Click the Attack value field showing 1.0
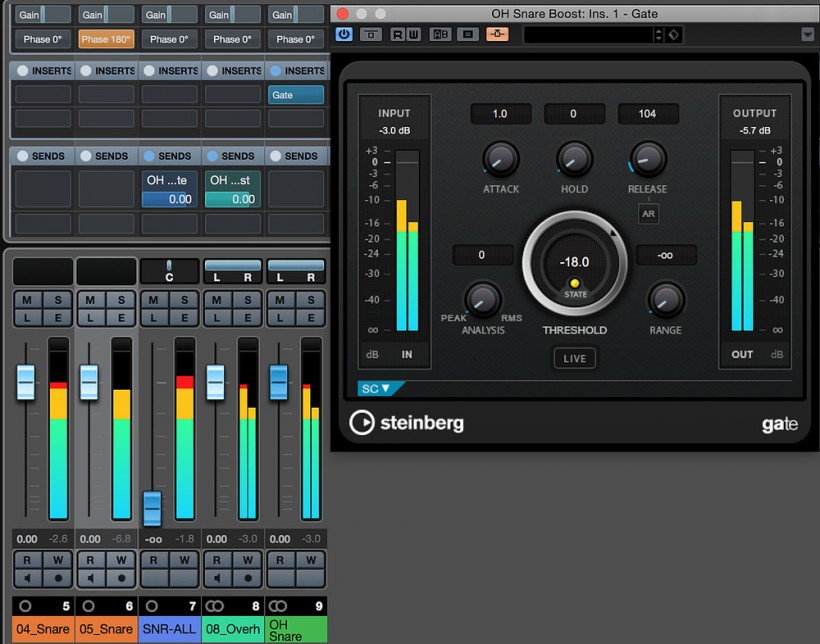820x644 pixels. [x=500, y=114]
